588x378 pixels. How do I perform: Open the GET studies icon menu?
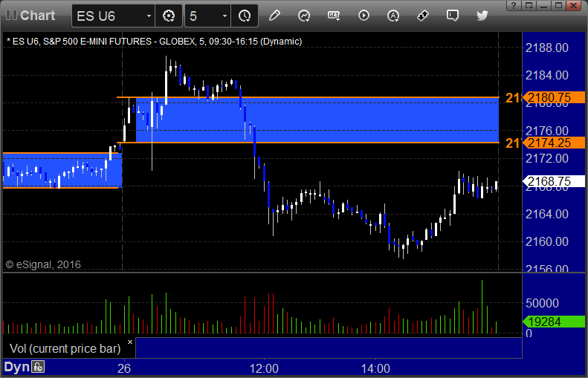tap(333, 16)
